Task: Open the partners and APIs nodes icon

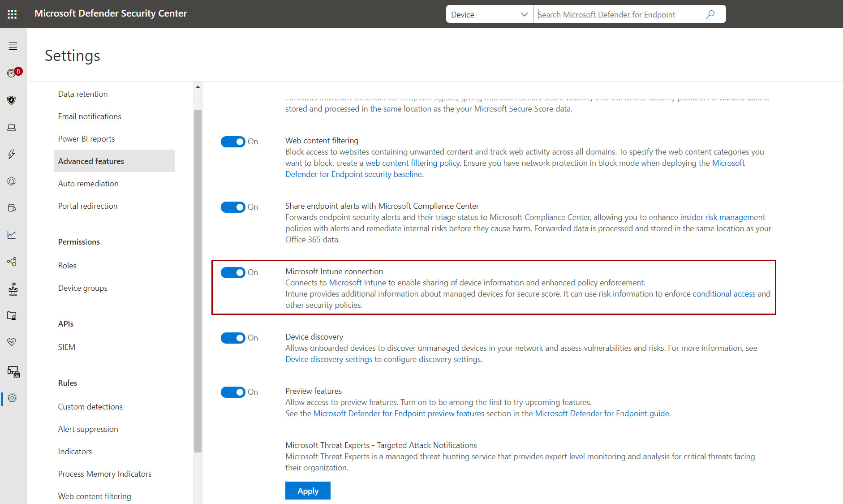Action: tap(12, 262)
